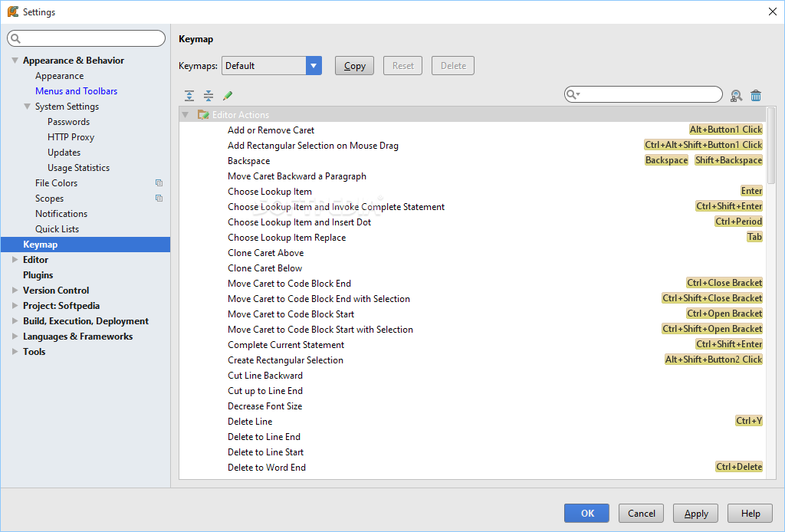This screenshot has width=785, height=532.
Task: Click the Collapse All icon in keymap toolbar
Action: 209,96
